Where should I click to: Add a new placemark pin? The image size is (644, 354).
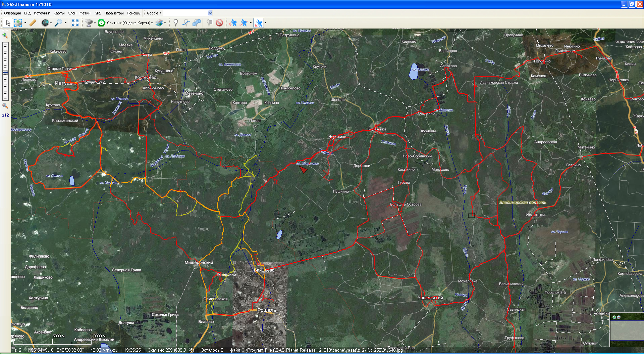pos(175,23)
